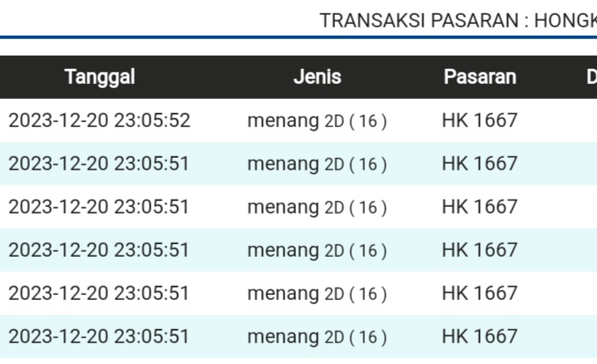This screenshot has width=597, height=364.
Task: Click the Pasaran column header
Action: pos(479,77)
